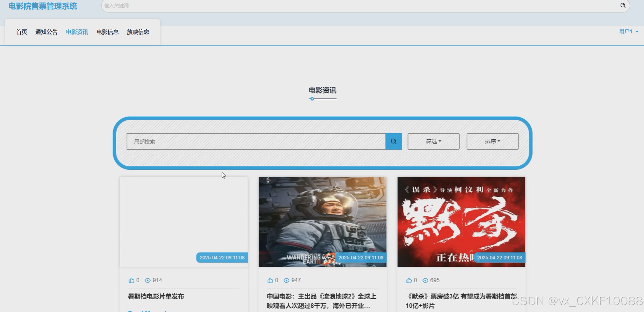The image size is (644, 312).
Task: Click the view count 947
Action: (x=296, y=280)
